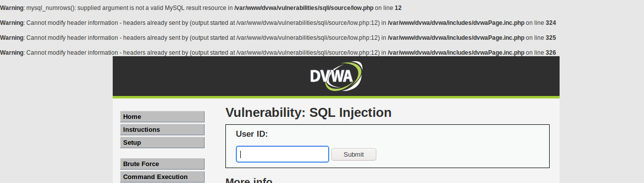Focus the User ID text field
The height and width of the screenshot is (183, 644).
click(283, 154)
